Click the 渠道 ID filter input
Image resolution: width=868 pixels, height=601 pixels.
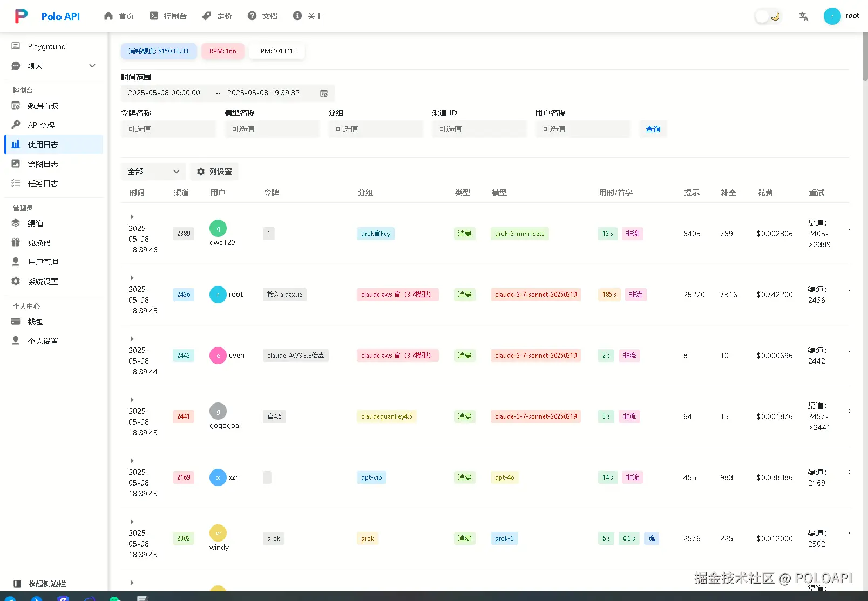479,129
